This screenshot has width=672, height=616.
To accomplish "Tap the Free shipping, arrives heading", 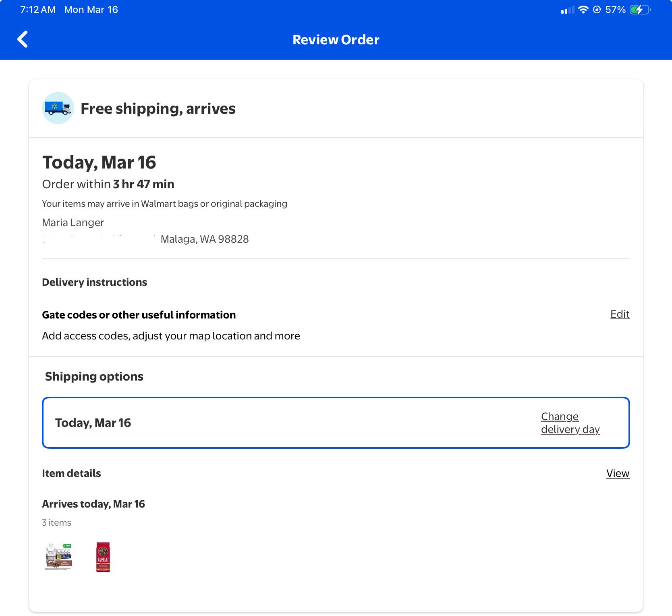I will click(158, 108).
